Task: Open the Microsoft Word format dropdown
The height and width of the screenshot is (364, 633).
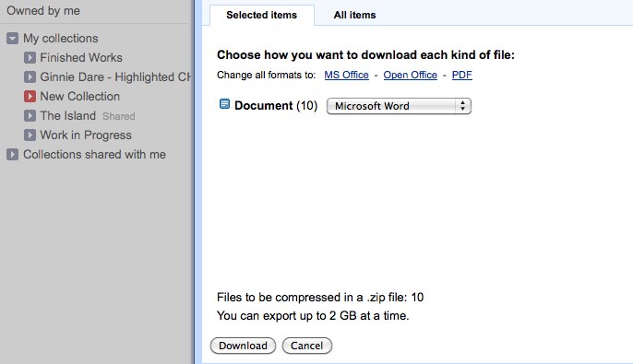Action: [399, 106]
